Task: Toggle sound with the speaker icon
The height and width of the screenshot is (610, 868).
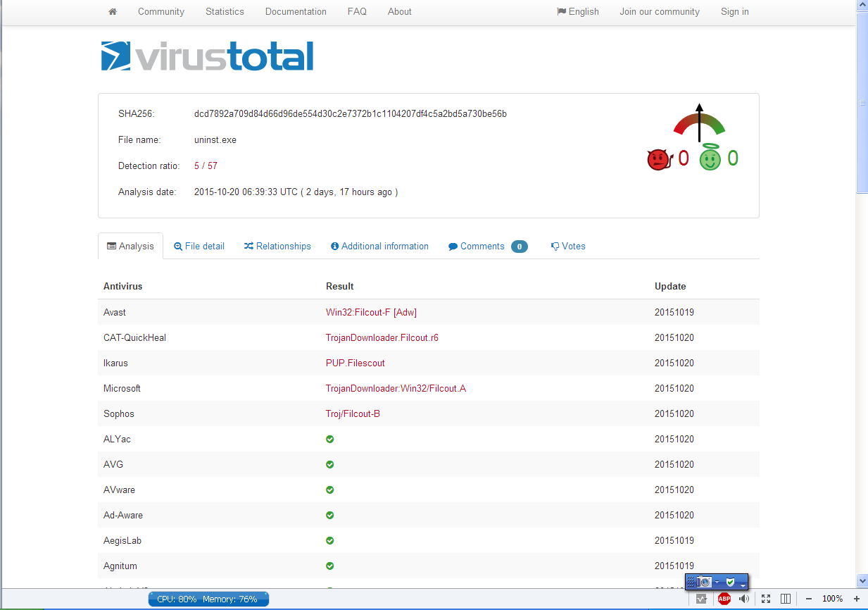Action: coord(744,599)
